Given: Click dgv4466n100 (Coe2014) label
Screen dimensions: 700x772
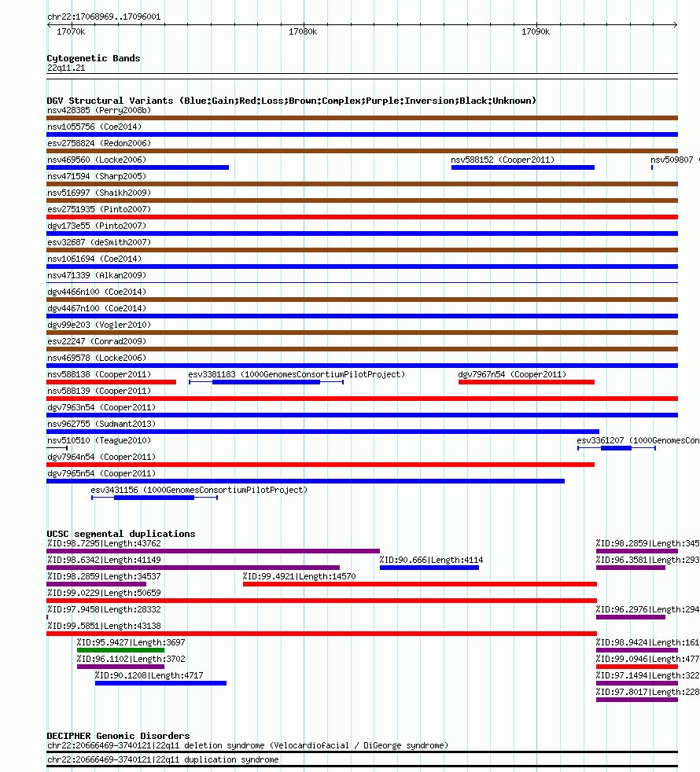Looking at the screenshot, I should pyautogui.click(x=97, y=292).
